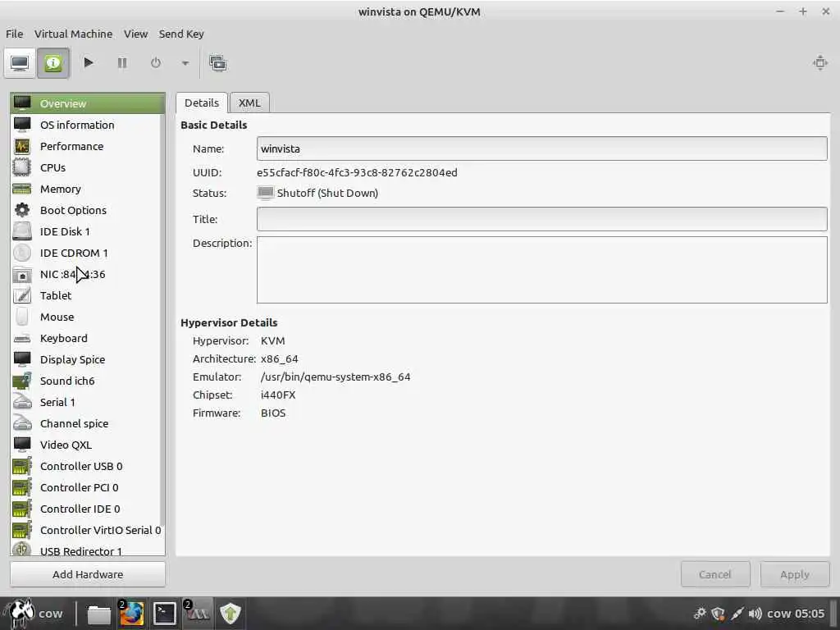Click the network icon in system tray

click(x=737, y=614)
